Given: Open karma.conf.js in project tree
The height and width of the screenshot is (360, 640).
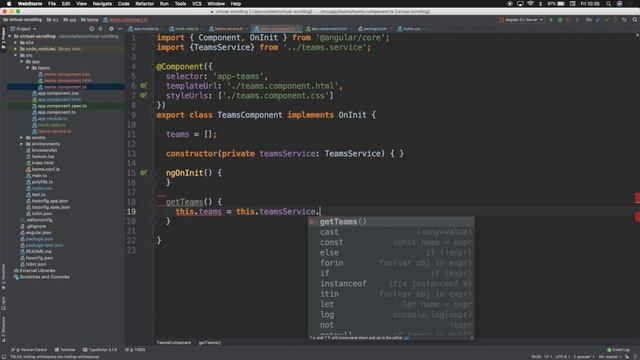Looking at the screenshot, I should [x=45, y=169].
